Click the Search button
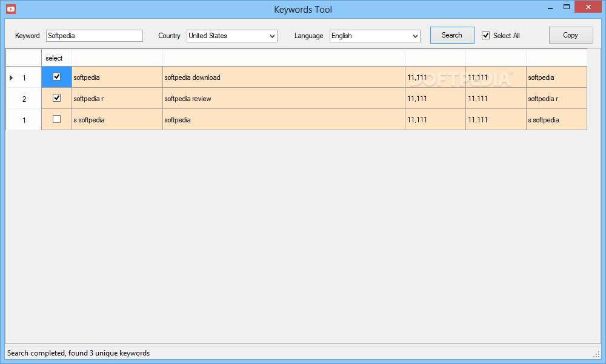606x364 pixels. coord(452,35)
